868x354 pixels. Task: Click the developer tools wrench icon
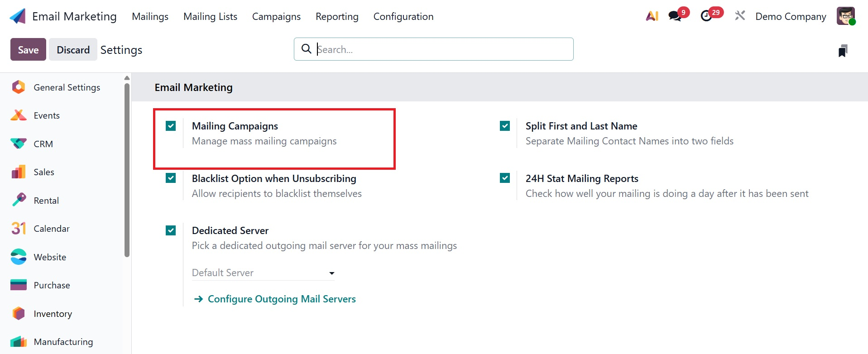(740, 16)
